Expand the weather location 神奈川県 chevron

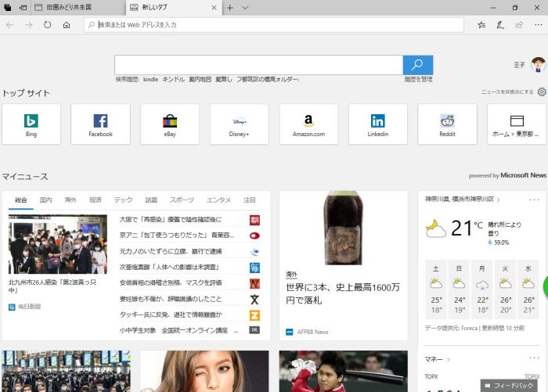pyautogui.click(x=499, y=200)
